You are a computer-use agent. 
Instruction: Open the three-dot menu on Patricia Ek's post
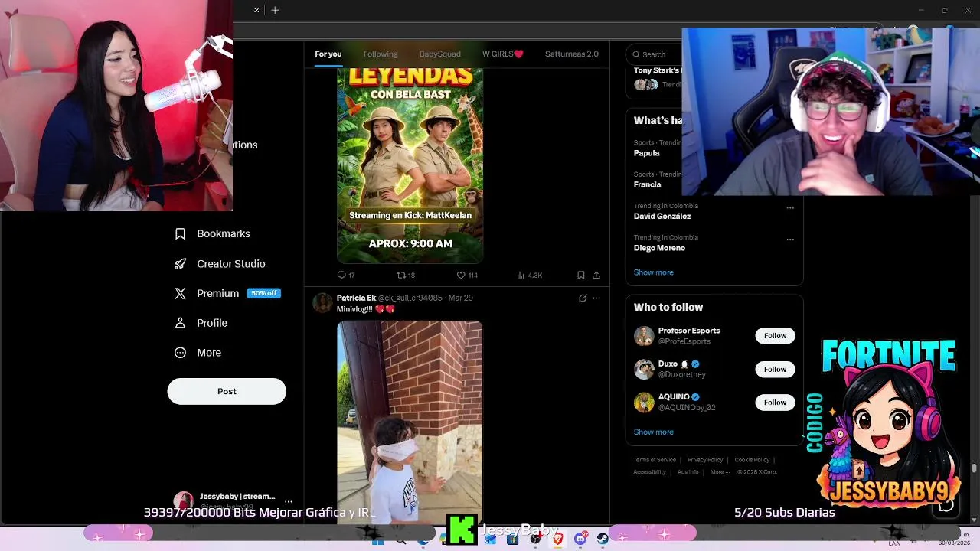pyautogui.click(x=596, y=298)
